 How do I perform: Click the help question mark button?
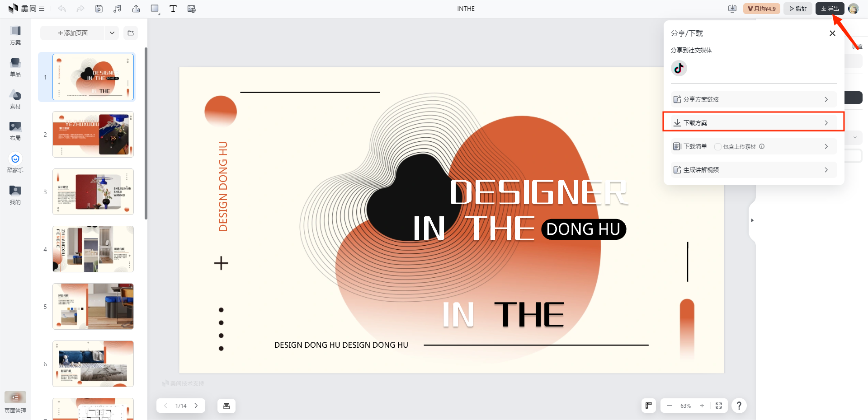click(x=739, y=406)
